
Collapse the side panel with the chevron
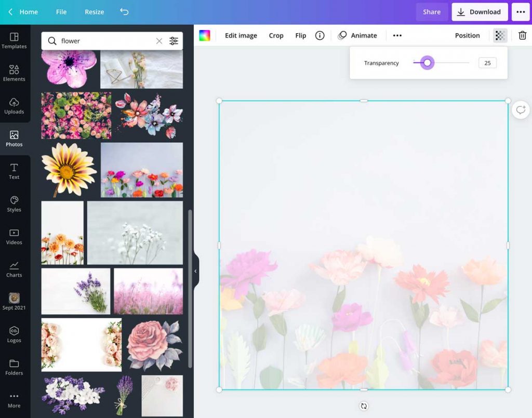(196, 271)
